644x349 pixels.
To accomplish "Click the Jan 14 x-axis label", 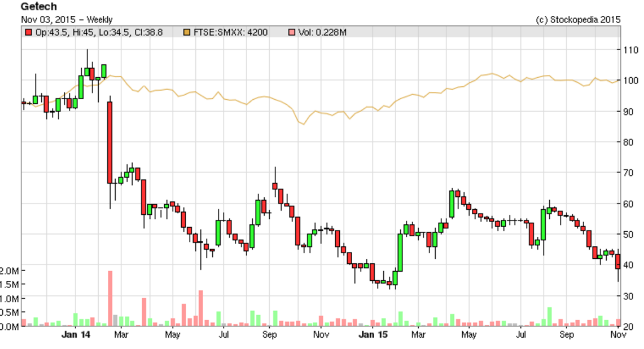I will 76,335.
